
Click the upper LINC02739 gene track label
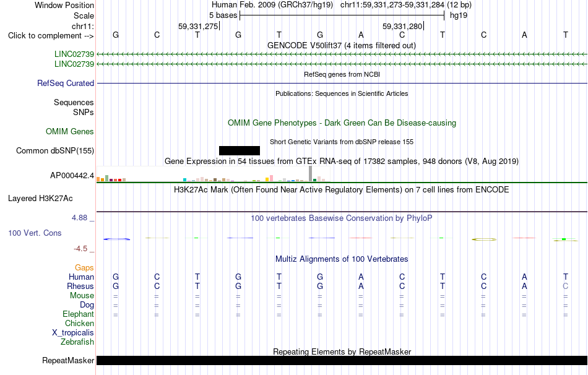[74, 54]
